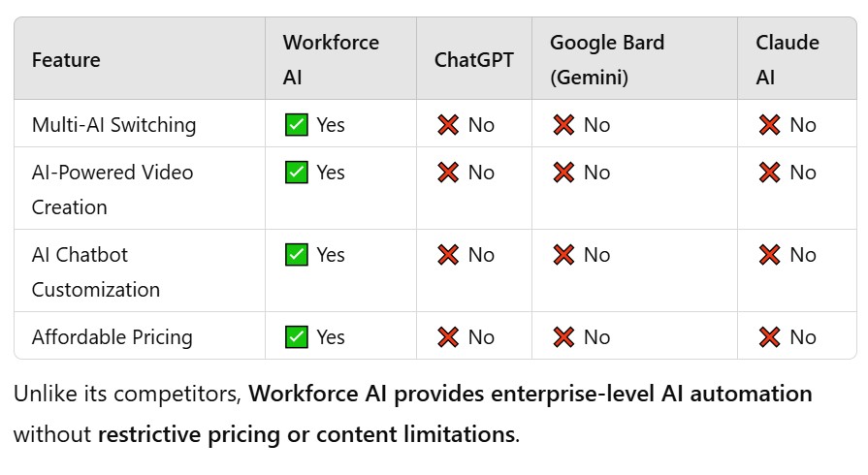
Task: Select the Claude AI column header
Action: coord(788,59)
